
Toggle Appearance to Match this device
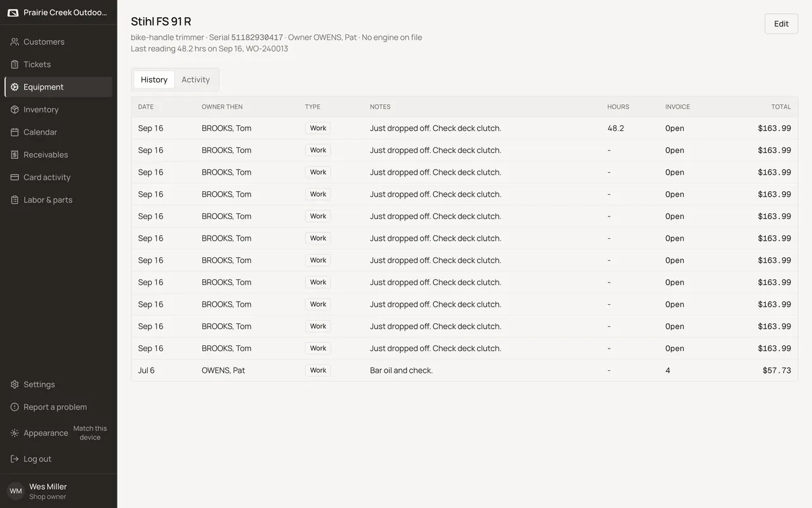click(x=90, y=433)
